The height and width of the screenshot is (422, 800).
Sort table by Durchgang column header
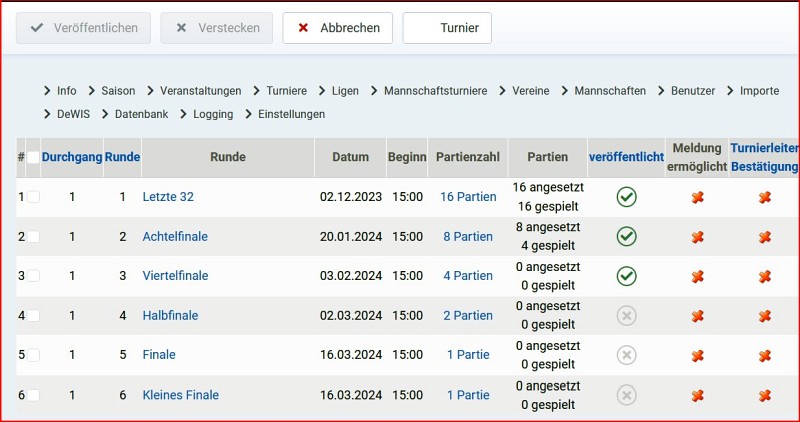click(72, 157)
